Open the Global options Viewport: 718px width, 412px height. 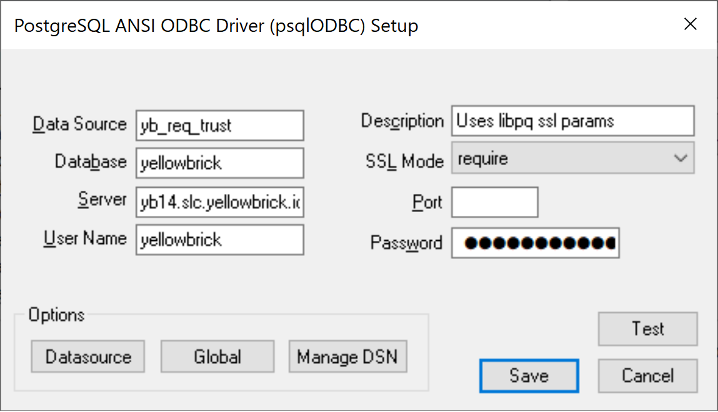217,356
